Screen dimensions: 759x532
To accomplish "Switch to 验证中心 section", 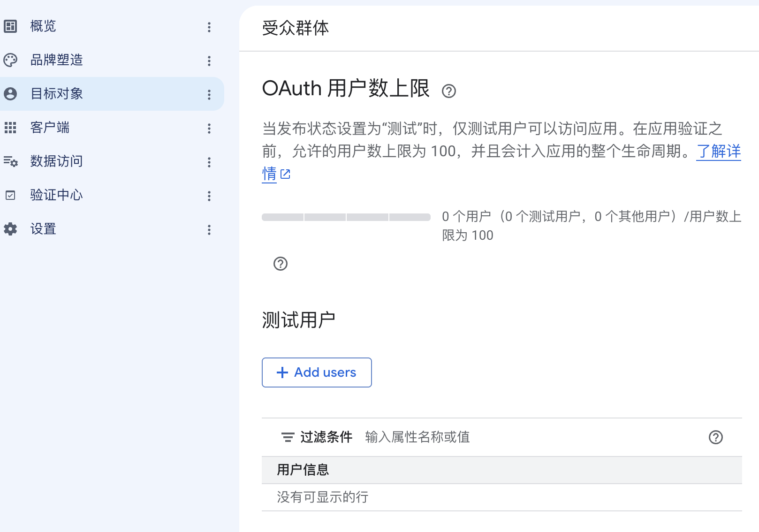I will point(112,195).
